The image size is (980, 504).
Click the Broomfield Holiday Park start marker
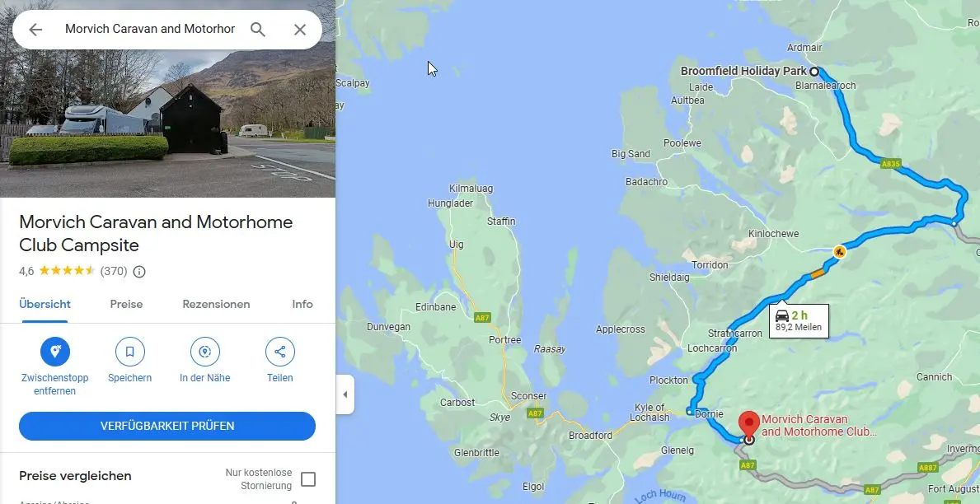pos(814,71)
